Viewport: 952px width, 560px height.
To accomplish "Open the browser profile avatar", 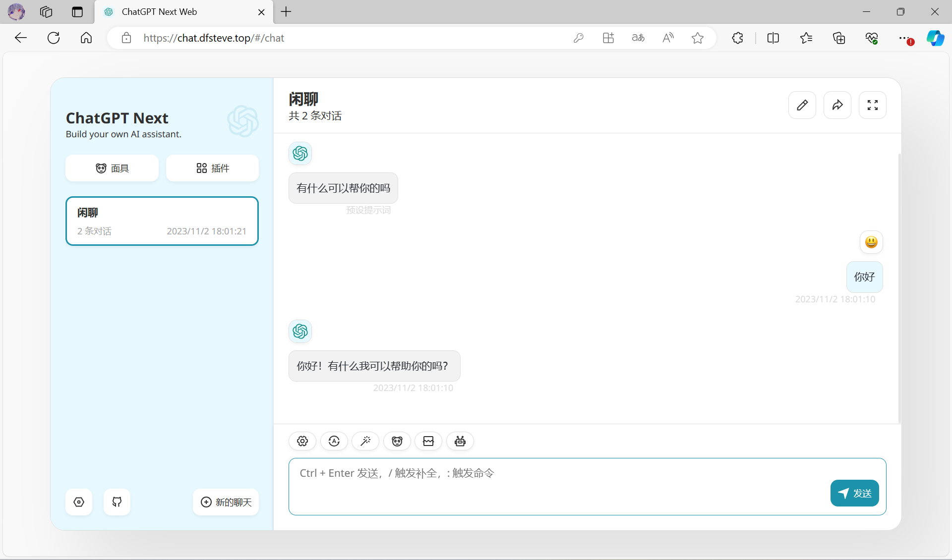I will pyautogui.click(x=16, y=12).
